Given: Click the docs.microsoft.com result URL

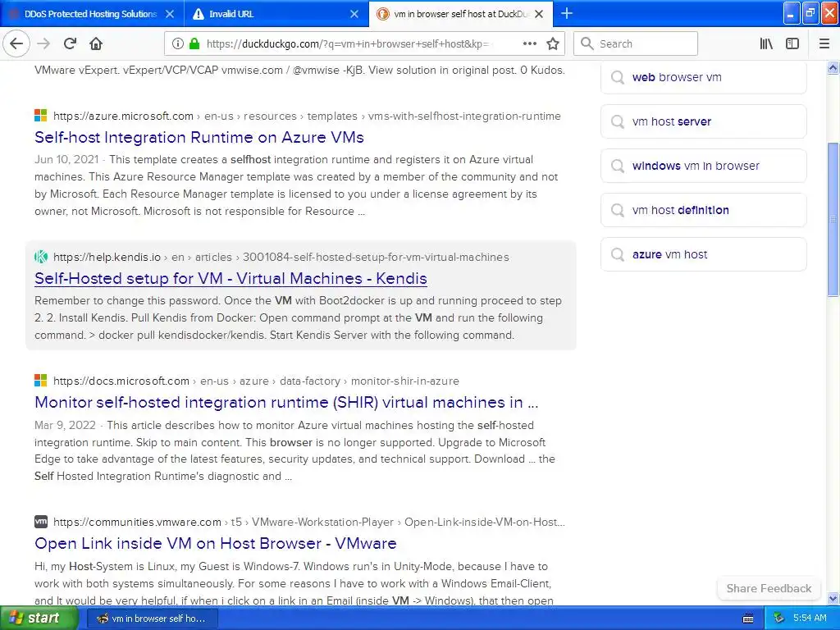Looking at the screenshot, I should [x=256, y=381].
